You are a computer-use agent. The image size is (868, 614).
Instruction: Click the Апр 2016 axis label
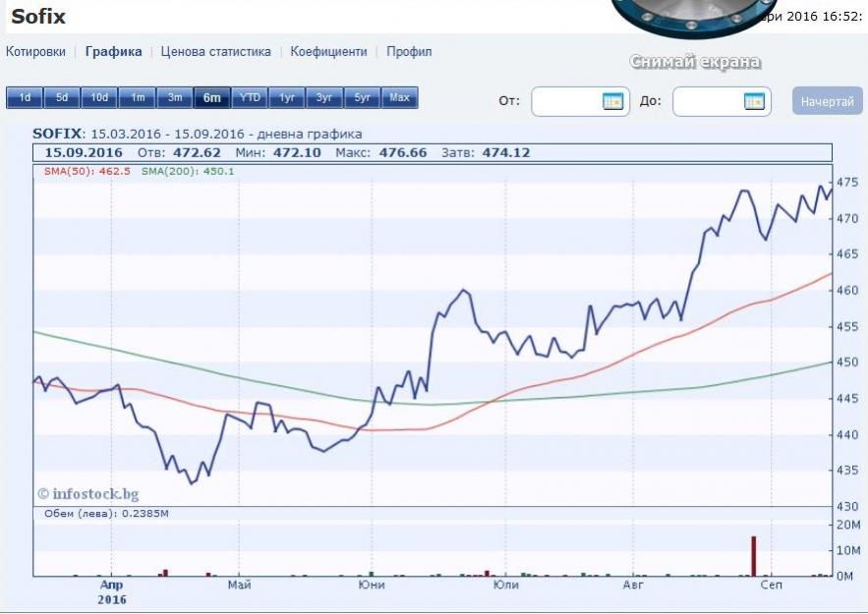[x=112, y=591]
